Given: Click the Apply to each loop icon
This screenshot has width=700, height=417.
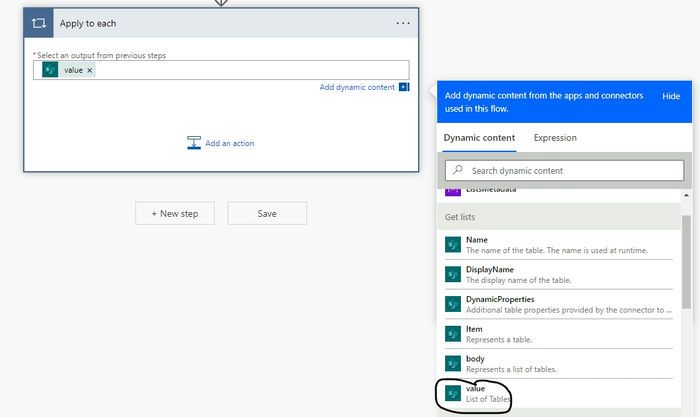Looking at the screenshot, I should (x=38, y=23).
